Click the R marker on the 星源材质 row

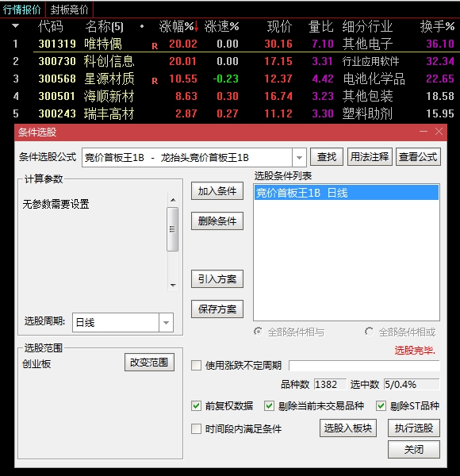(155, 81)
